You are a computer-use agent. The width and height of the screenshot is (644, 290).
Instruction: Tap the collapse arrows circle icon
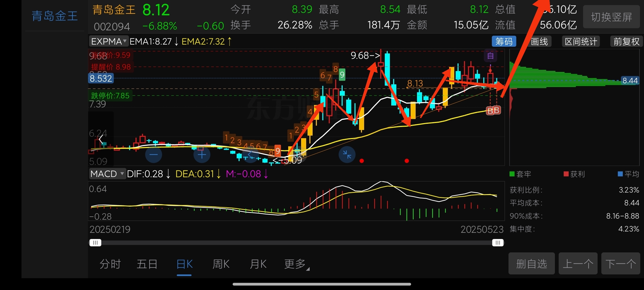coord(347,155)
